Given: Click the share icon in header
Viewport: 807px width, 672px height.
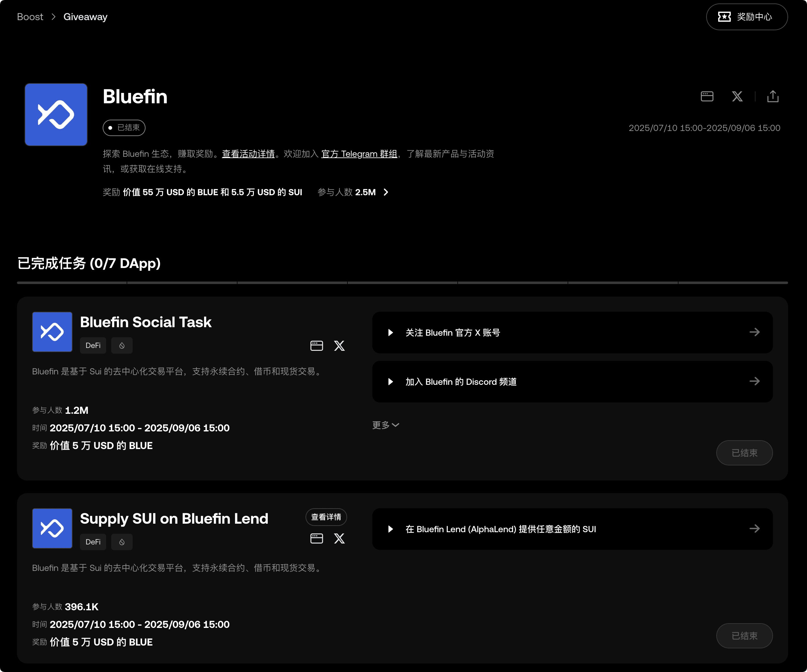Looking at the screenshot, I should click(772, 96).
